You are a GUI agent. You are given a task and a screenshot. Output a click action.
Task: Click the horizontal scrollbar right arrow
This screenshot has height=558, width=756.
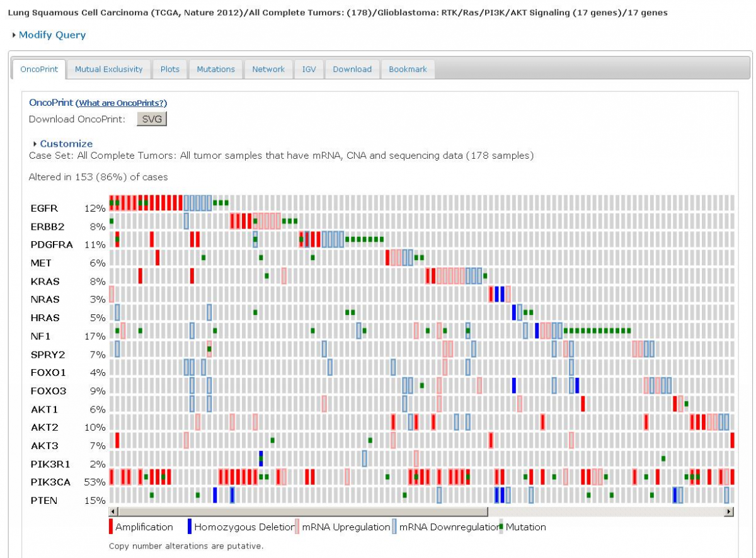(730, 511)
